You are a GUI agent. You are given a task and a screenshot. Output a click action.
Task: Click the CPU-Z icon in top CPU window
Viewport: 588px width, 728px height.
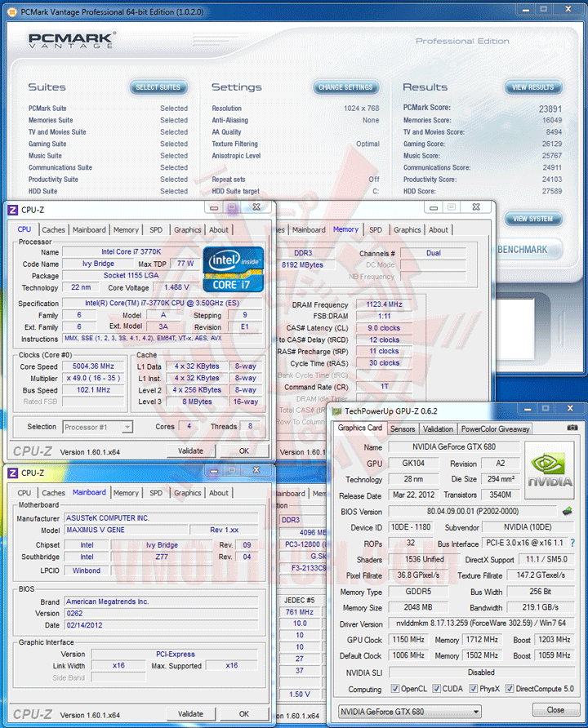click(12, 210)
